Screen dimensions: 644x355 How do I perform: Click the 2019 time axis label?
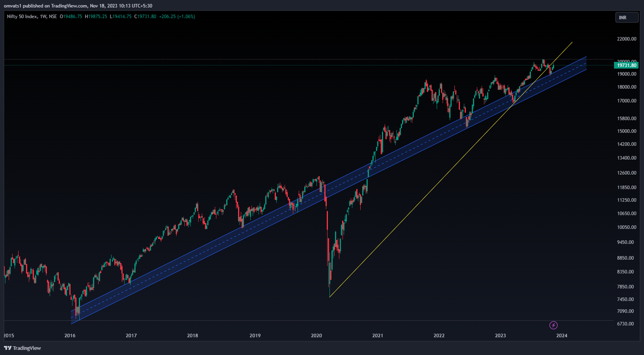[255, 336]
